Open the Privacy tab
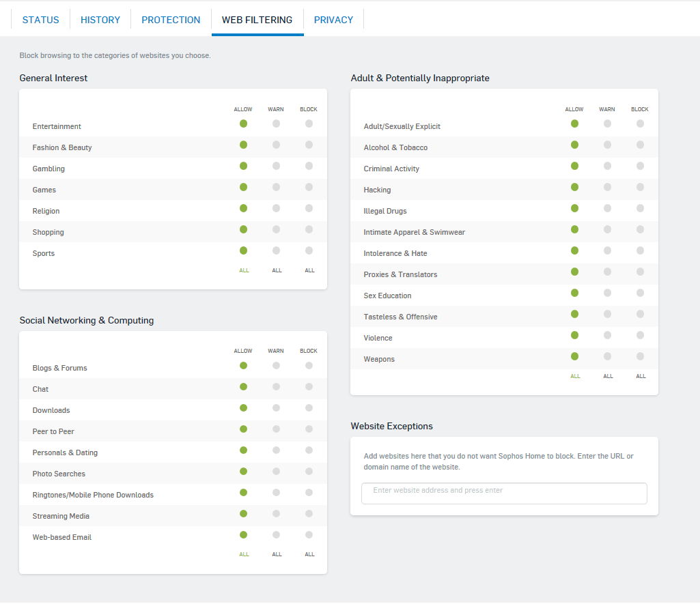This screenshot has width=700, height=604. point(333,20)
